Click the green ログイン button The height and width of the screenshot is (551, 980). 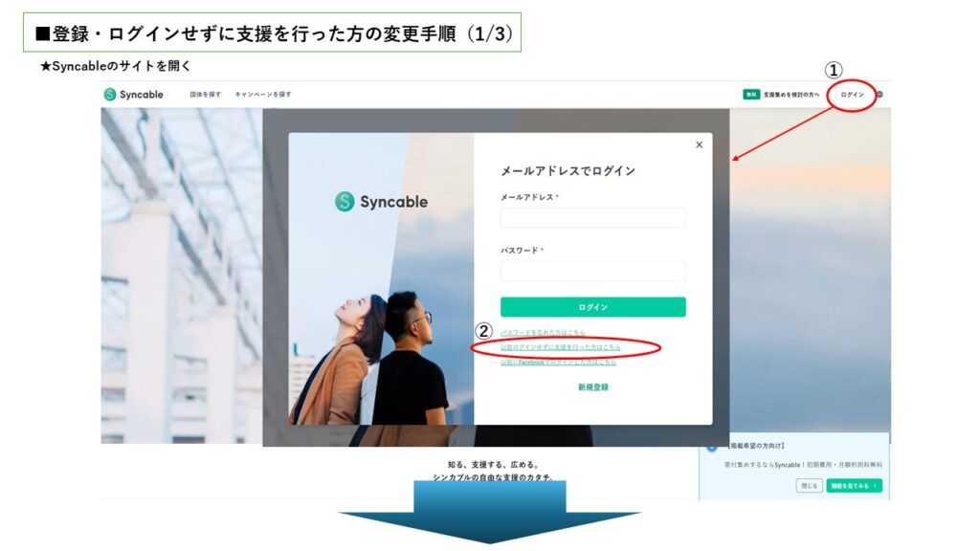click(592, 307)
